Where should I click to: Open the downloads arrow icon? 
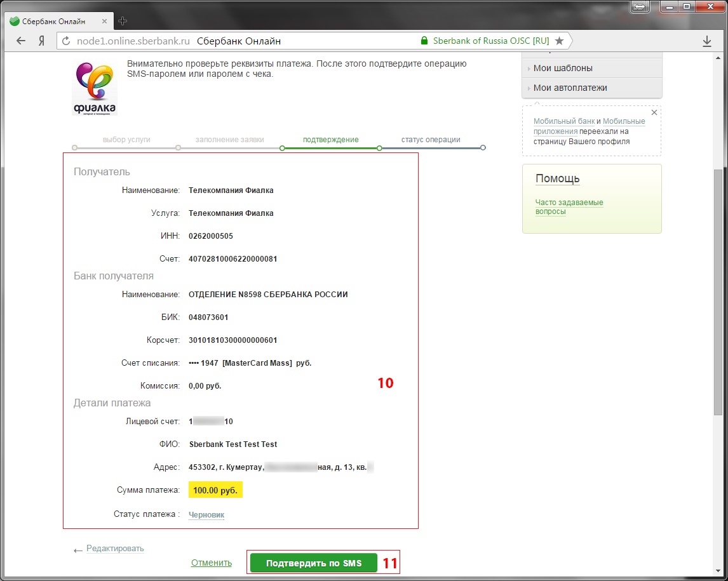tap(706, 41)
